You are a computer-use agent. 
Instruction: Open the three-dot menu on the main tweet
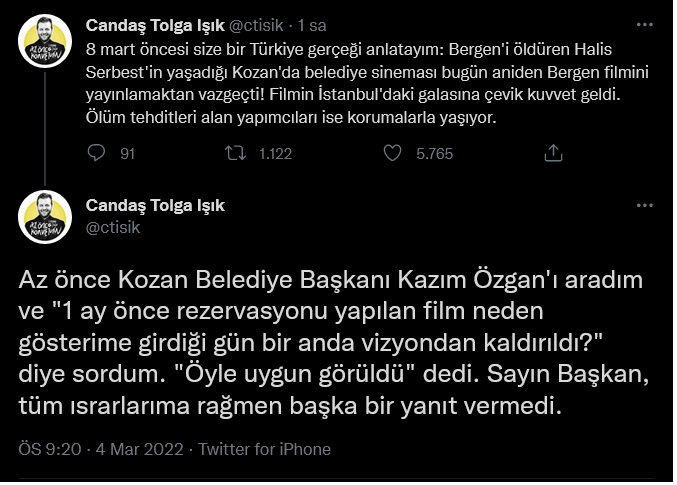click(x=643, y=205)
